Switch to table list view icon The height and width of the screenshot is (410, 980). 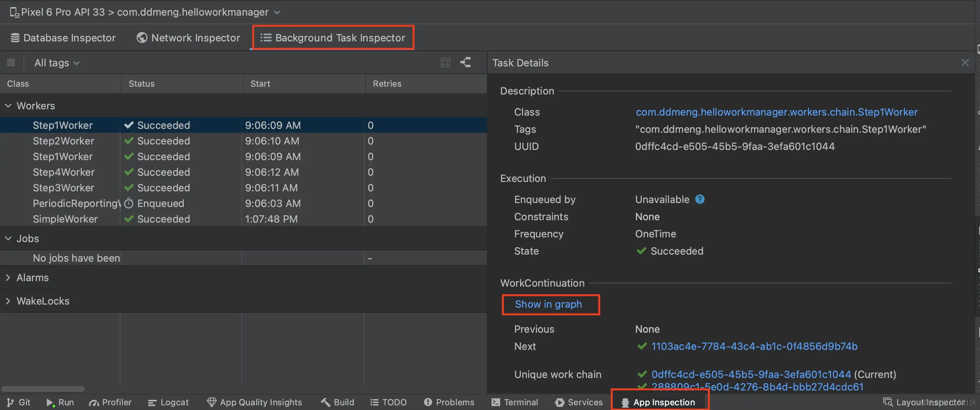pos(446,62)
